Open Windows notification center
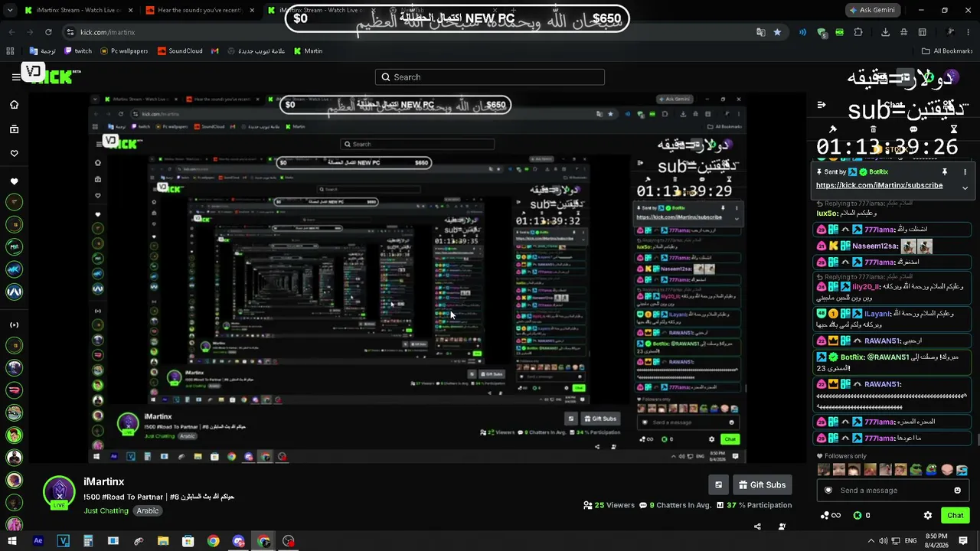This screenshot has width=980, height=551. (x=964, y=541)
